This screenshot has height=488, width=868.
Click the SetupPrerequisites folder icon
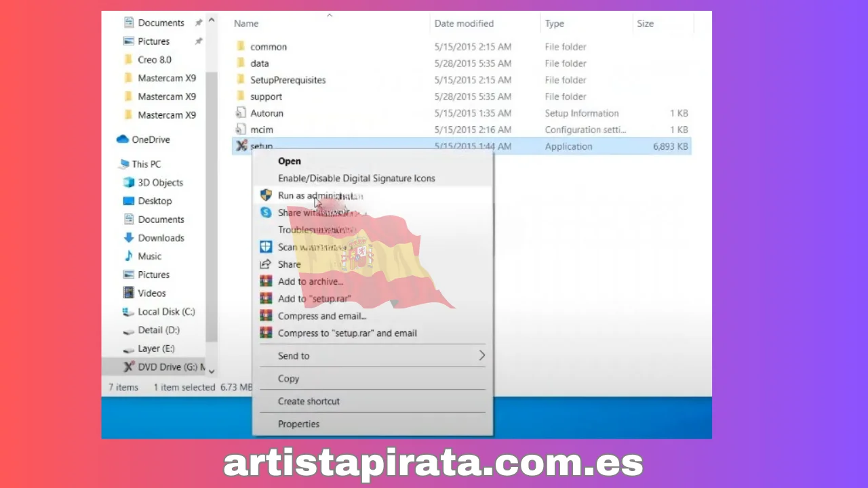[241, 79]
